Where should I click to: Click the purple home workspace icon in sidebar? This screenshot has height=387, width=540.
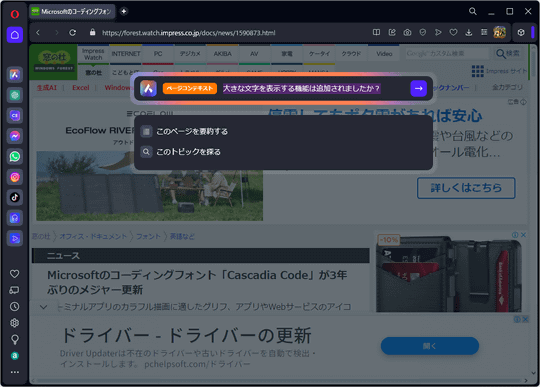(x=15, y=35)
